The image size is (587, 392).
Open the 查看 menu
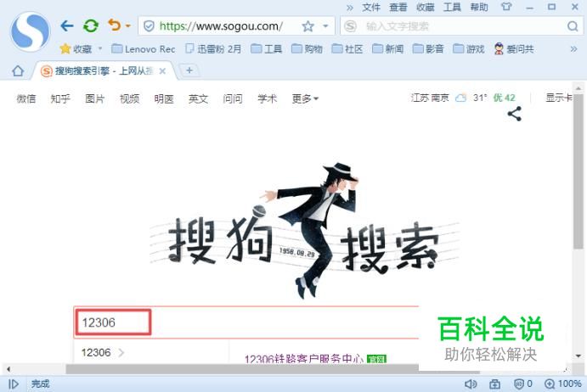click(x=398, y=7)
